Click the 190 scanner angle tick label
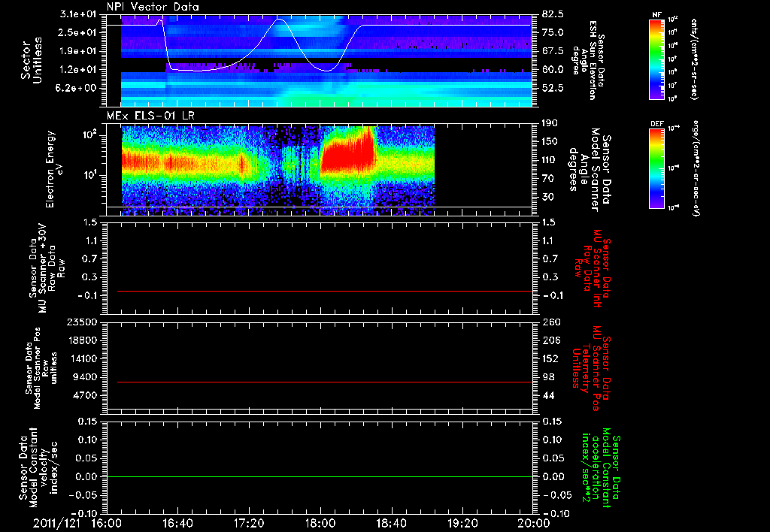Viewport: 770px width, 532px height. click(x=550, y=123)
